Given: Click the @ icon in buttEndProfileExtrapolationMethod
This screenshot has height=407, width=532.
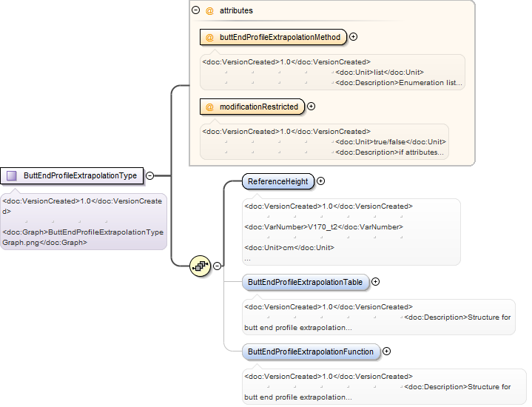Looking at the screenshot, I should [209, 37].
